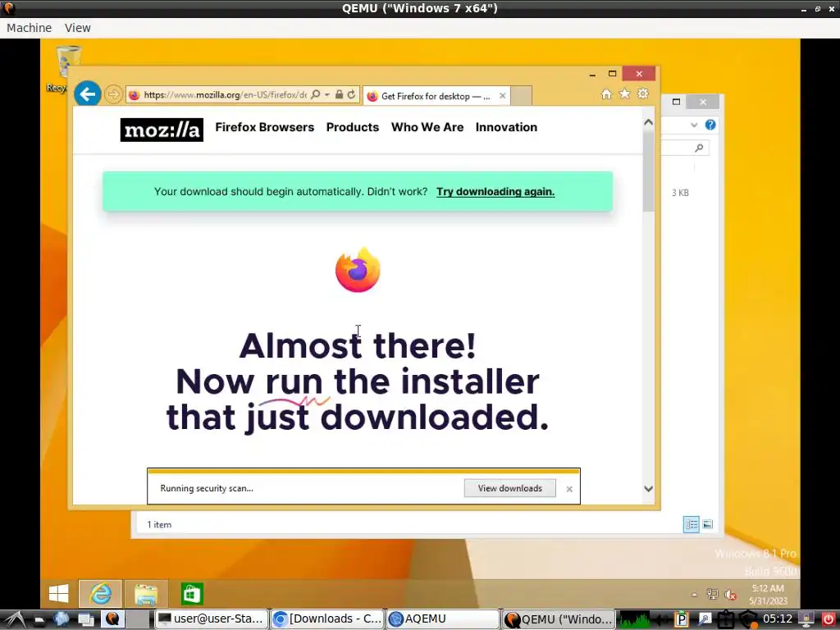The height and width of the screenshot is (630, 840).
Task: Click the network tray icon in Windows
Action: [x=712, y=595]
